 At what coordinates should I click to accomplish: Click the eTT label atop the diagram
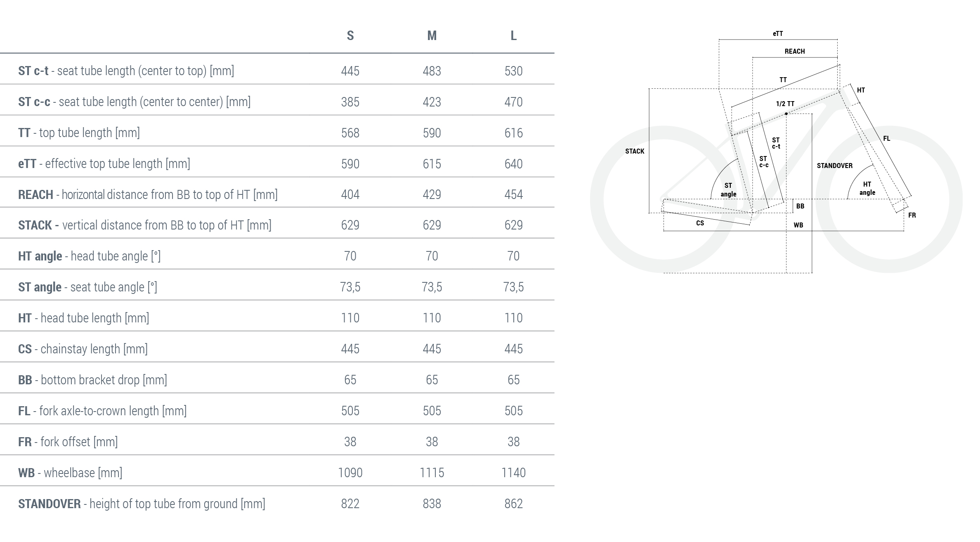click(x=778, y=34)
